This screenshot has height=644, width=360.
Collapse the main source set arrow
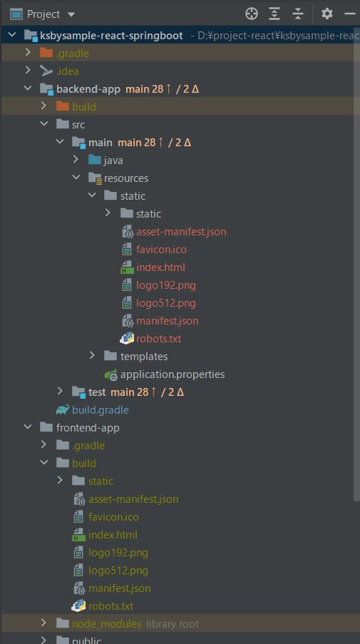click(60, 142)
